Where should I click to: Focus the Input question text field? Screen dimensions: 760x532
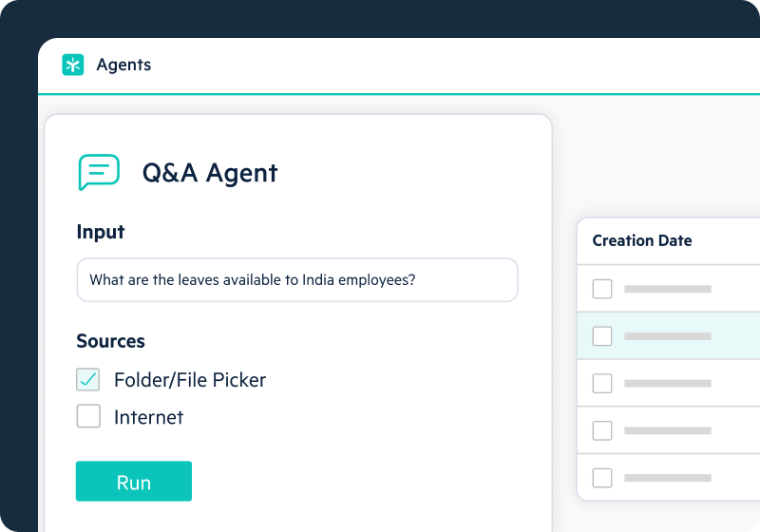[297, 280]
